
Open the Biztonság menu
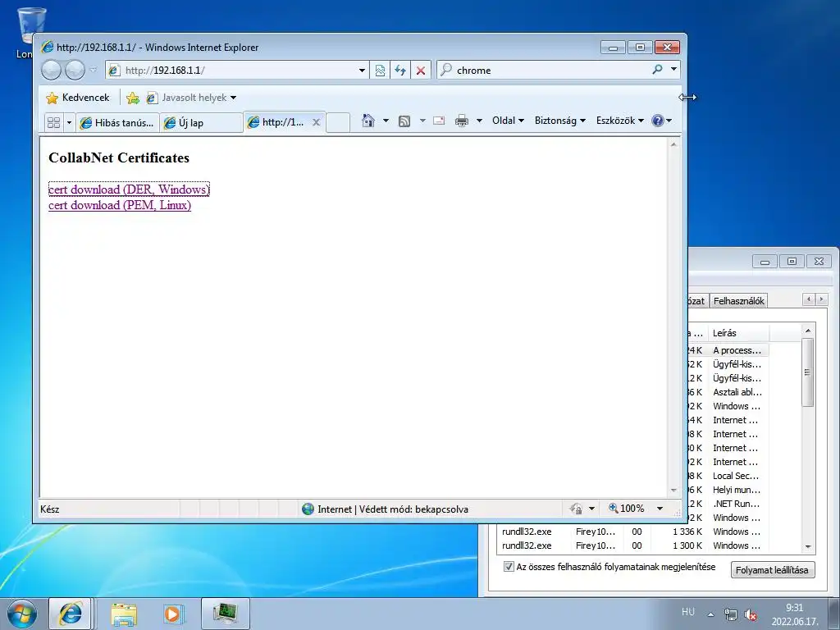[559, 121]
